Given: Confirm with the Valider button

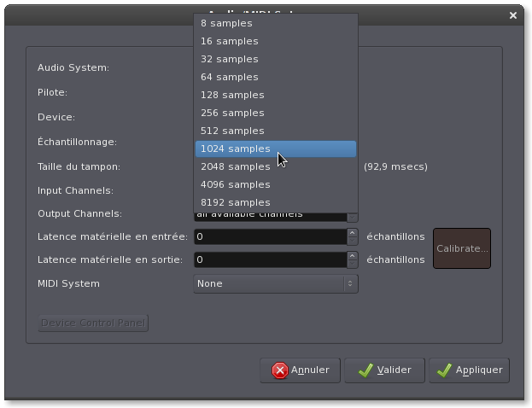Looking at the screenshot, I should tap(384, 370).
